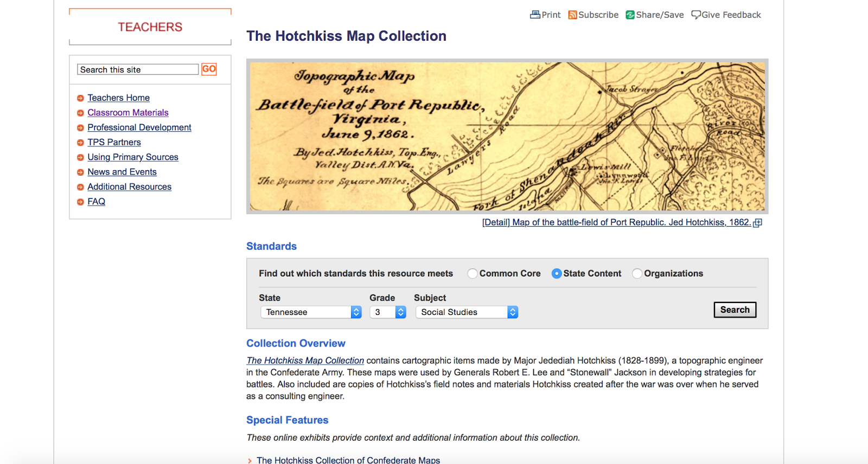The height and width of the screenshot is (464, 868).
Task: Click the Special Features heading
Action: [x=288, y=420]
